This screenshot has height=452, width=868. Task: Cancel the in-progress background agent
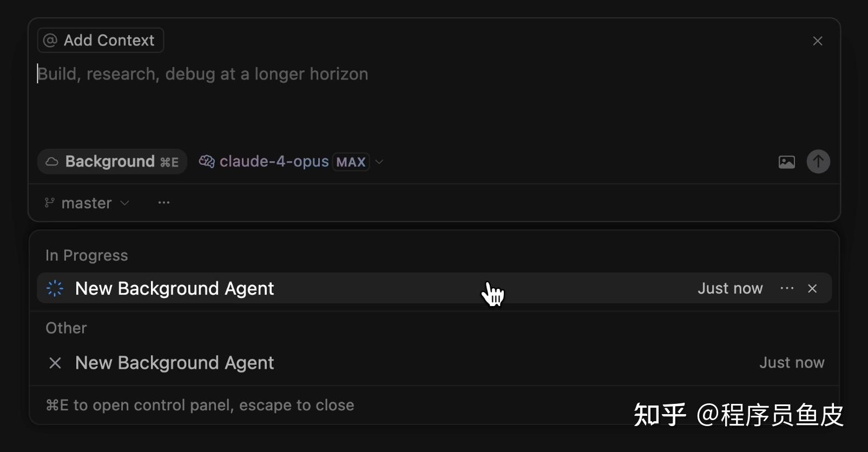(812, 289)
